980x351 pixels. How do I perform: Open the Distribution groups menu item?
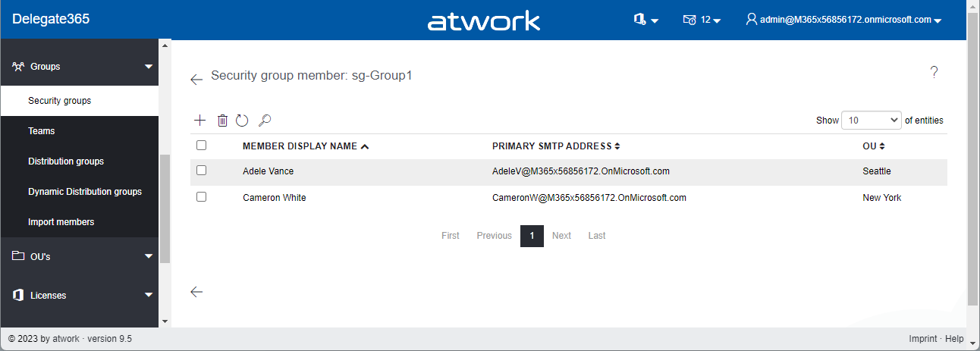[66, 161]
